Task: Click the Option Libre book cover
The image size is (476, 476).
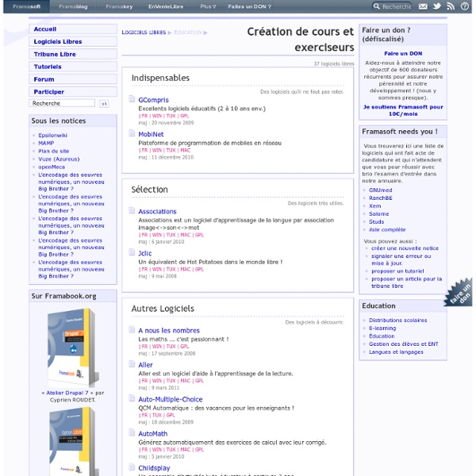Action: [75, 442]
